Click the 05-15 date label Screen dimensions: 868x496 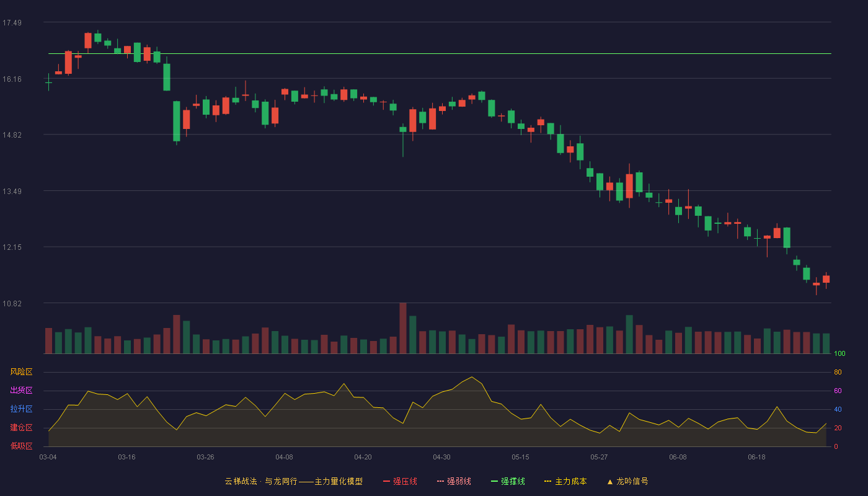(x=520, y=457)
